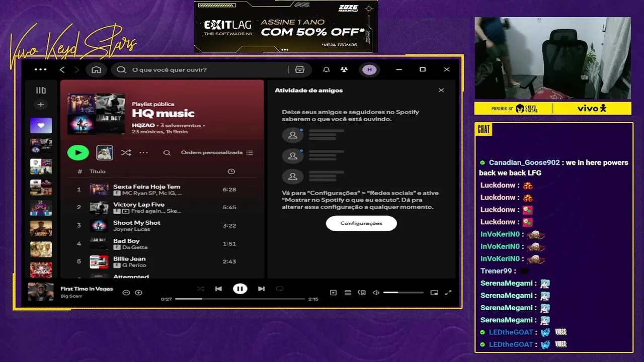Click artist Joyner Lucas
The height and width of the screenshot is (362, 644).
(131, 229)
